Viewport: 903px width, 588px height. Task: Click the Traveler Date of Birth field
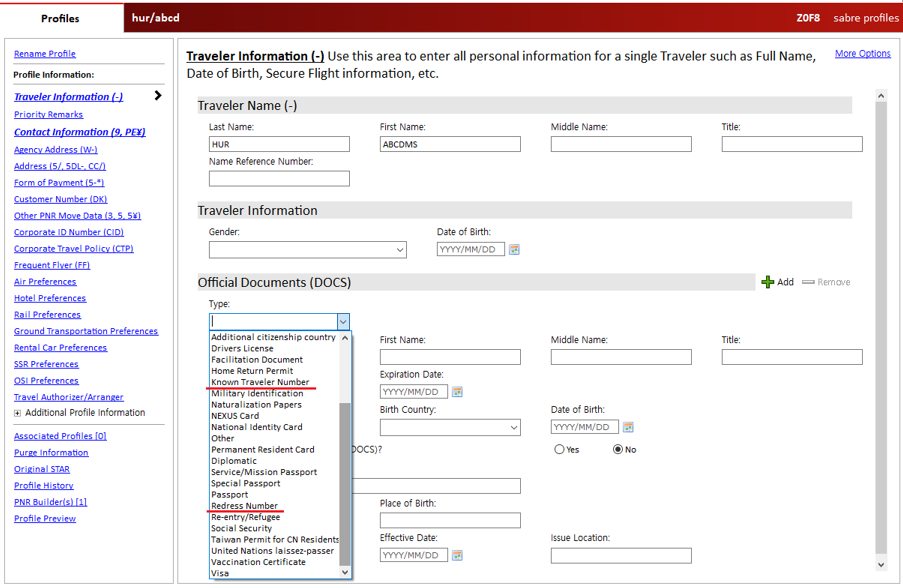pos(471,249)
